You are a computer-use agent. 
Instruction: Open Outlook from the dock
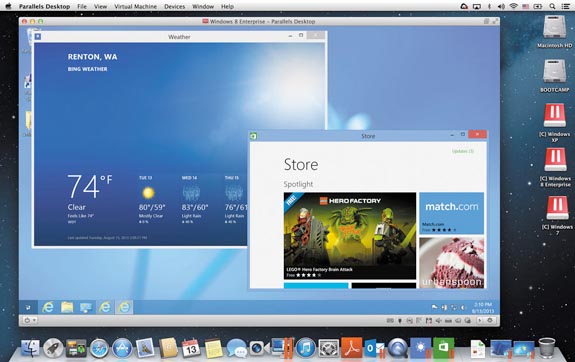point(374,347)
